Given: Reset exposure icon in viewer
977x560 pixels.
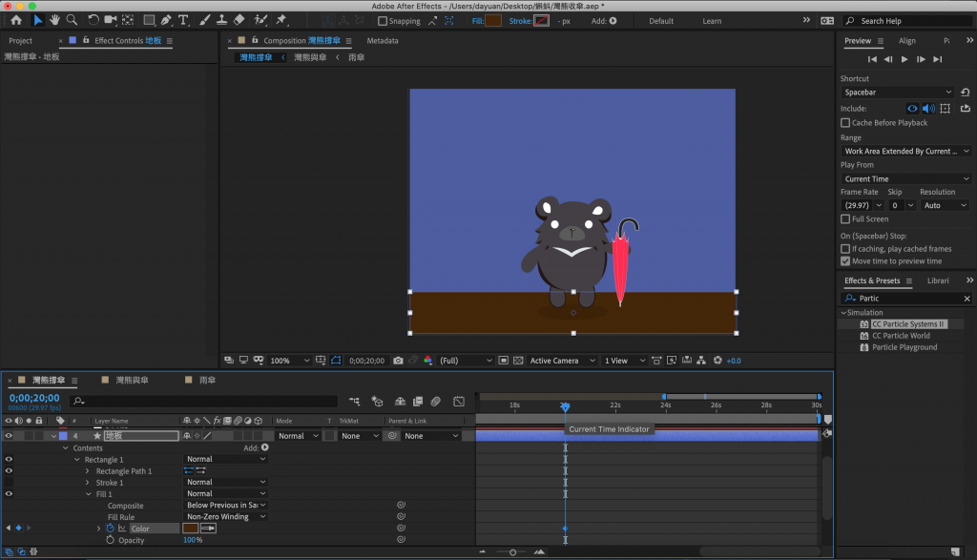Looking at the screenshot, I should click(x=717, y=361).
